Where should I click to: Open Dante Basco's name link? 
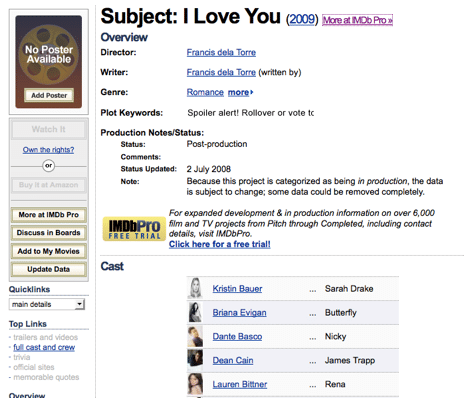click(x=237, y=337)
